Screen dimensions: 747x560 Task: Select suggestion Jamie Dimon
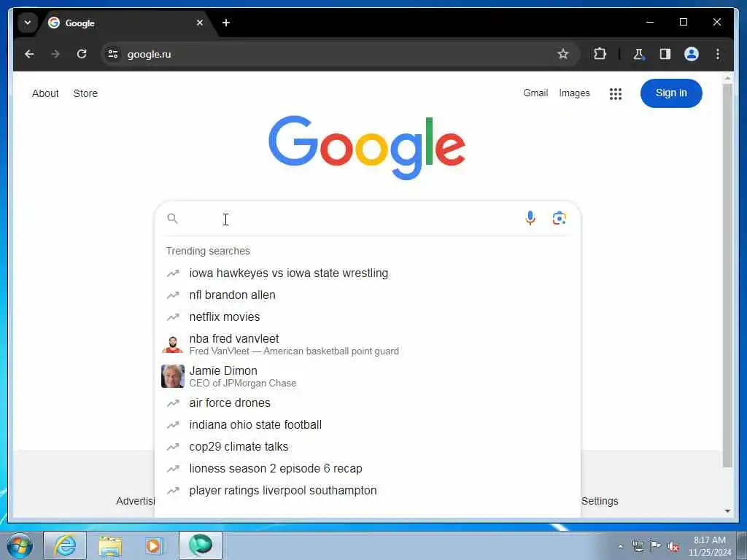click(368, 376)
